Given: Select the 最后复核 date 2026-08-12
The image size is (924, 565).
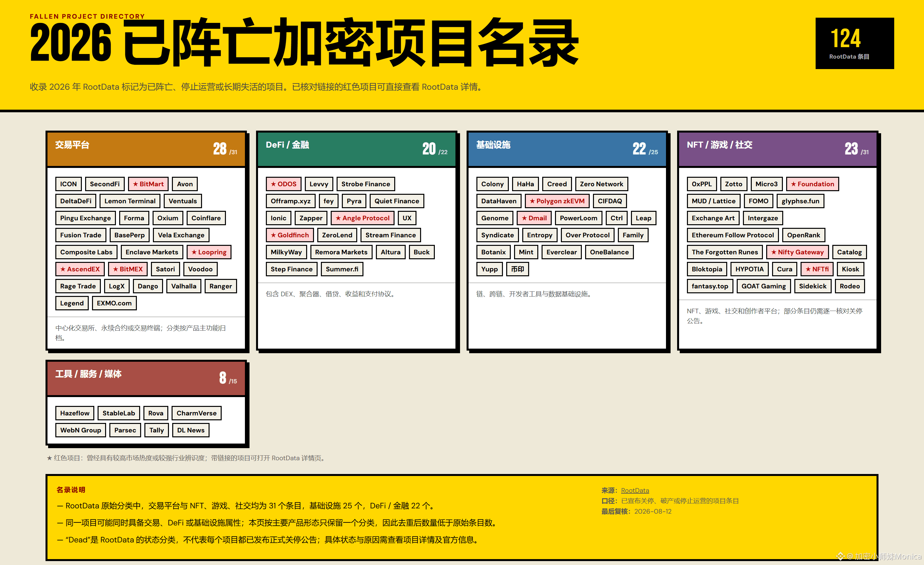Looking at the screenshot, I should point(653,511).
